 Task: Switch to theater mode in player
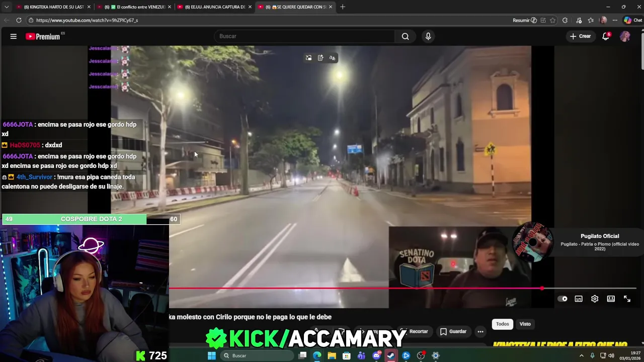(611, 299)
